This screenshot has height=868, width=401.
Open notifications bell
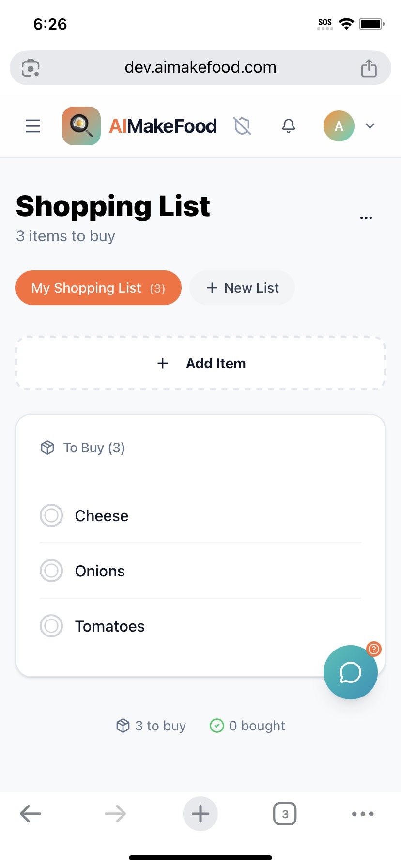pyautogui.click(x=289, y=126)
